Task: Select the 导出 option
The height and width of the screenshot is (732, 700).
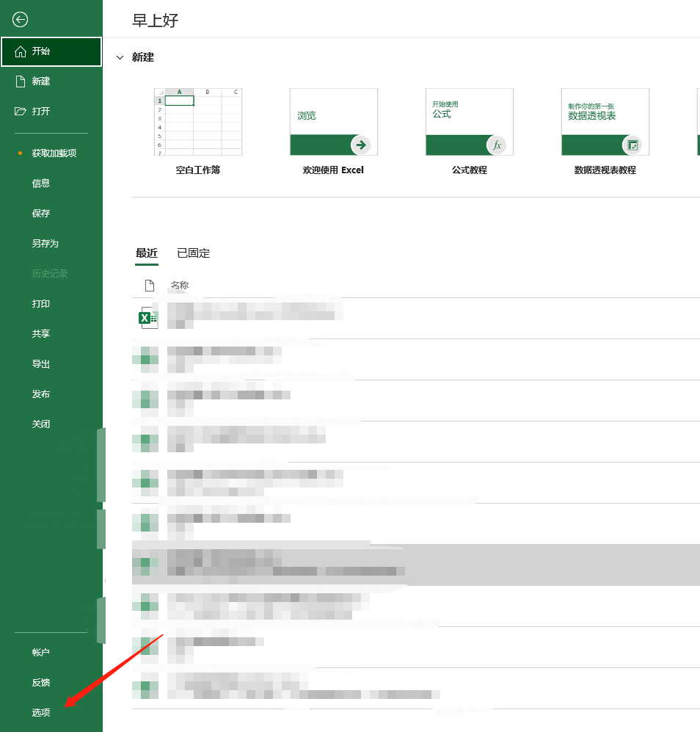Action: [x=40, y=363]
